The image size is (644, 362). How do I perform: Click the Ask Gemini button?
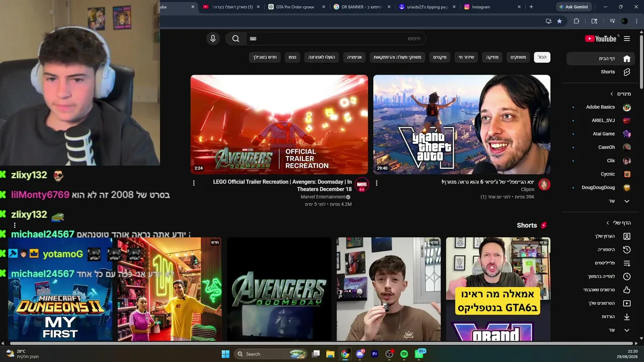click(573, 7)
